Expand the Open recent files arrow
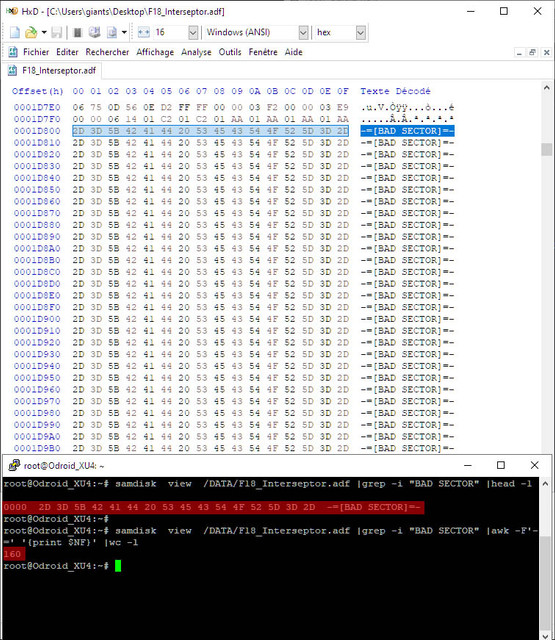This screenshot has height=640, width=555. (x=44, y=32)
